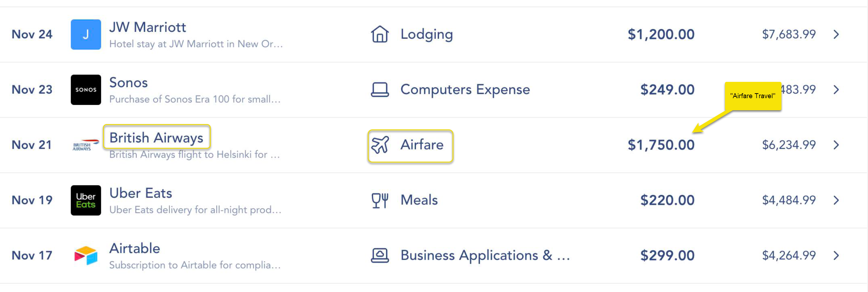Click the Lodging house icon
Image resolution: width=868 pixels, height=292 pixels.
click(380, 34)
